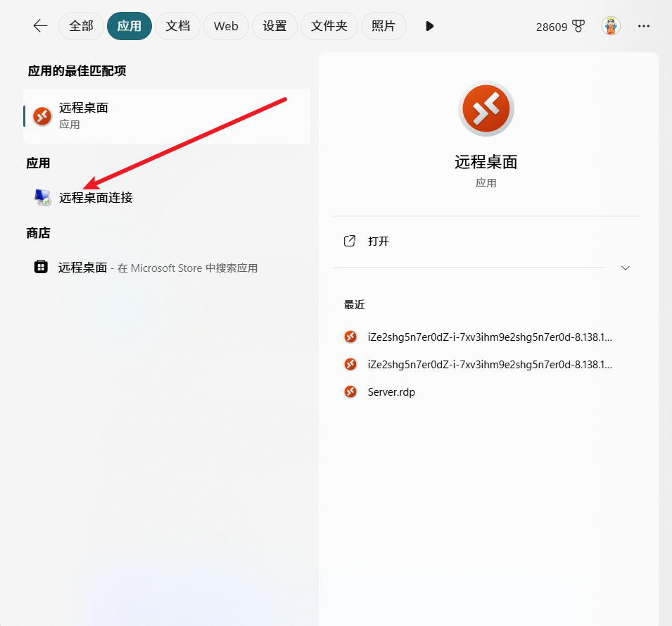
Task: Click the 应用的最佳匹配项 heading
Action: click(77, 70)
